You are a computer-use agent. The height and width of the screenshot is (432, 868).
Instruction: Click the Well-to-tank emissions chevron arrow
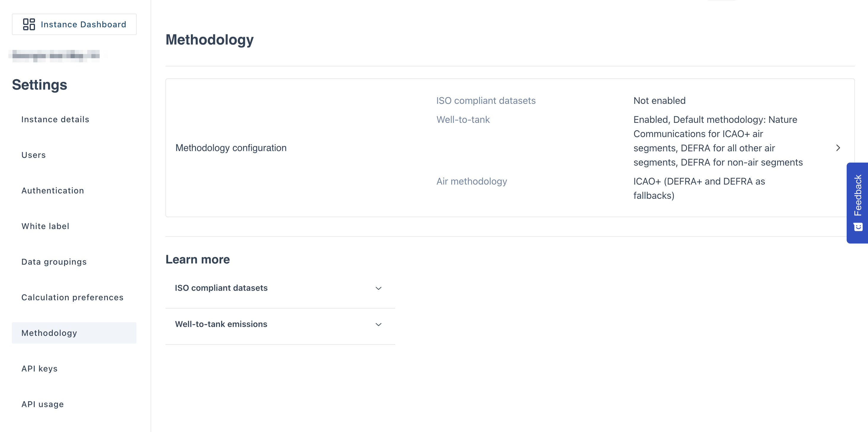(x=378, y=324)
